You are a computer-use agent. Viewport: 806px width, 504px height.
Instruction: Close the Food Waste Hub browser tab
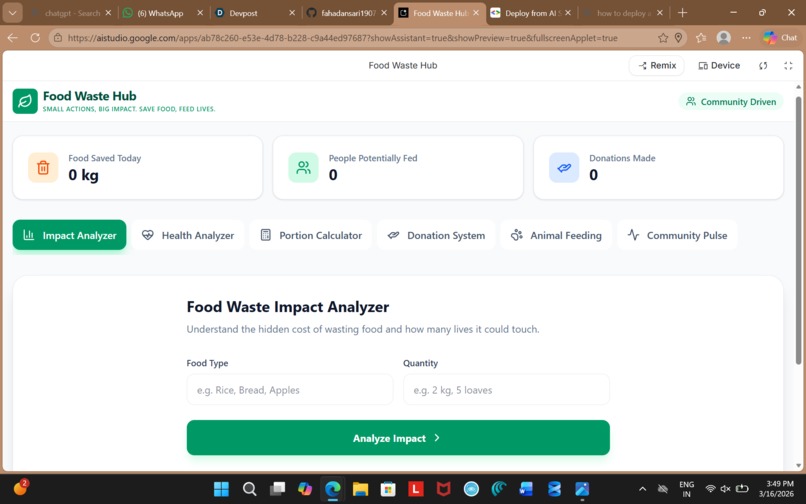(x=476, y=13)
